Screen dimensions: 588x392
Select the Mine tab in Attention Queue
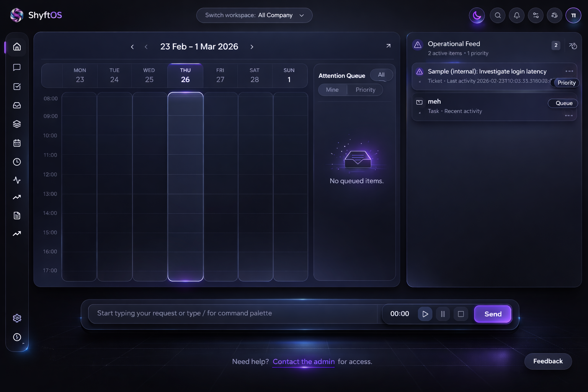(332, 90)
